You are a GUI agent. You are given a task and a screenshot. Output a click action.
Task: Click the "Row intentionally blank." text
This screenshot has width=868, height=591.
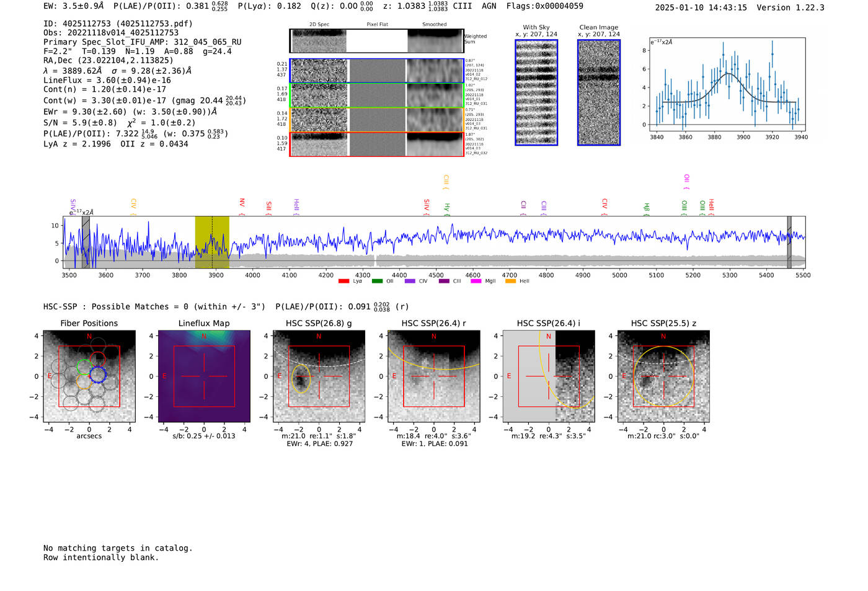click(x=101, y=558)
